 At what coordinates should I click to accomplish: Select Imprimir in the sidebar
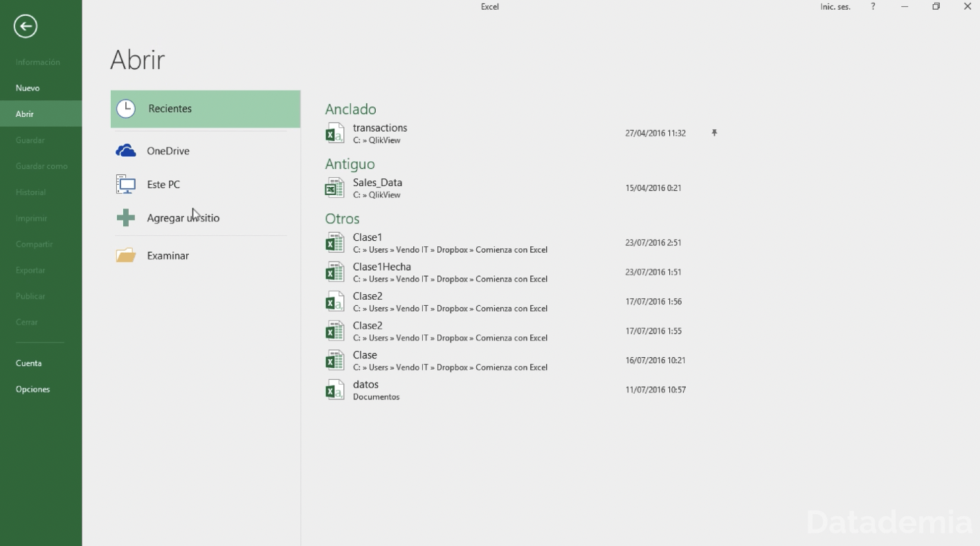coord(31,217)
